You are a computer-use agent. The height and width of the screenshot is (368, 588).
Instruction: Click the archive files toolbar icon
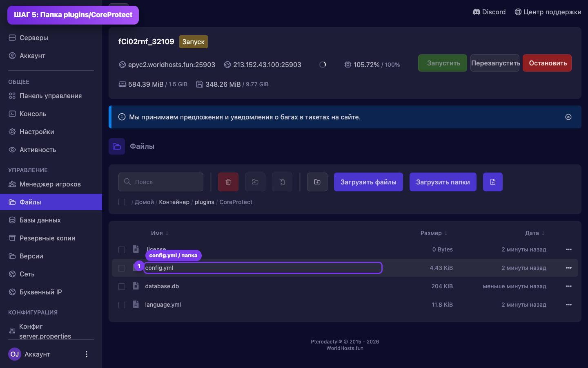coord(282,182)
